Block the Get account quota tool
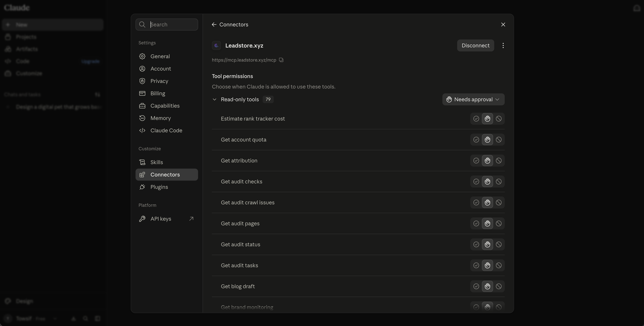 (x=499, y=140)
